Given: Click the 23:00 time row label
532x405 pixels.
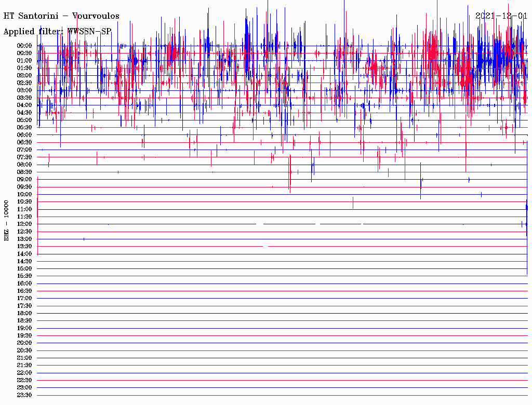Looking at the screenshot, I should coord(25,388).
